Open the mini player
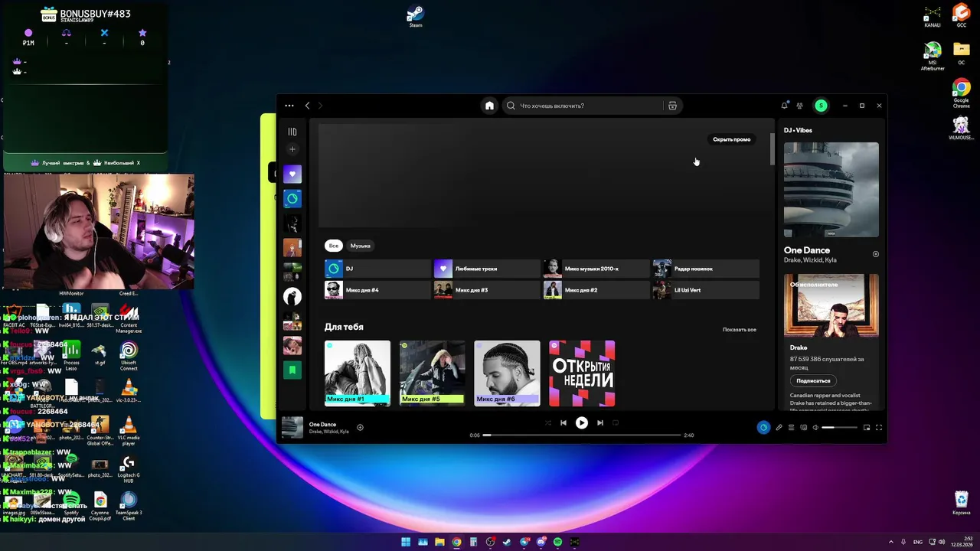980x551 pixels. tap(867, 428)
